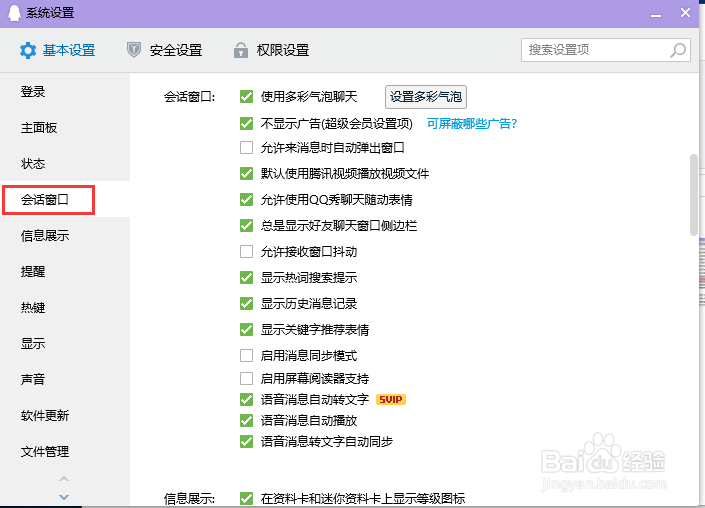Image resolution: width=705 pixels, height=508 pixels.
Task: Open the 主面板 settings section
Action: point(39,128)
